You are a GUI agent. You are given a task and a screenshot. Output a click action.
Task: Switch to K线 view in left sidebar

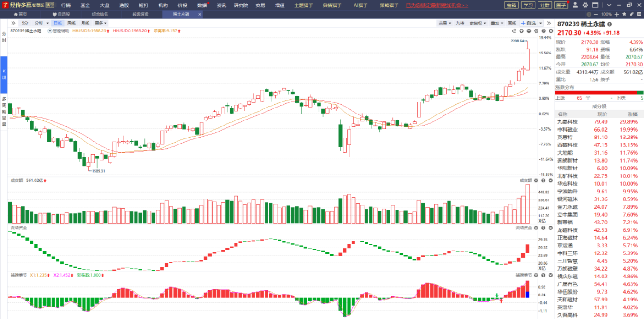[4, 74]
